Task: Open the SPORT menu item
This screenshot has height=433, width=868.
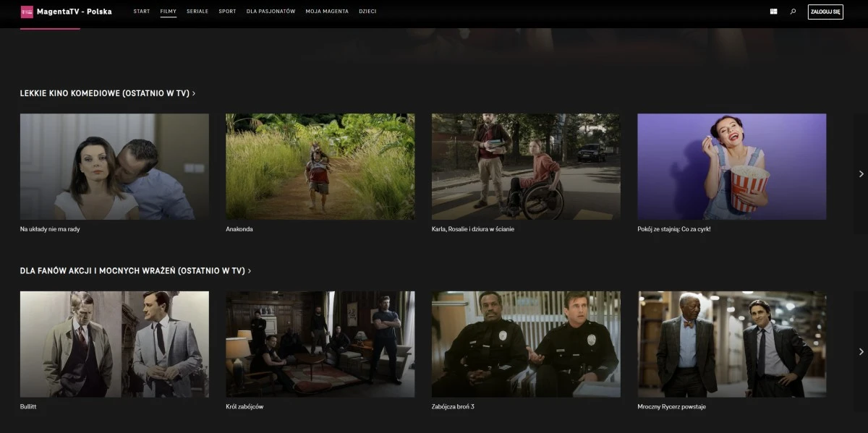Action: [227, 12]
